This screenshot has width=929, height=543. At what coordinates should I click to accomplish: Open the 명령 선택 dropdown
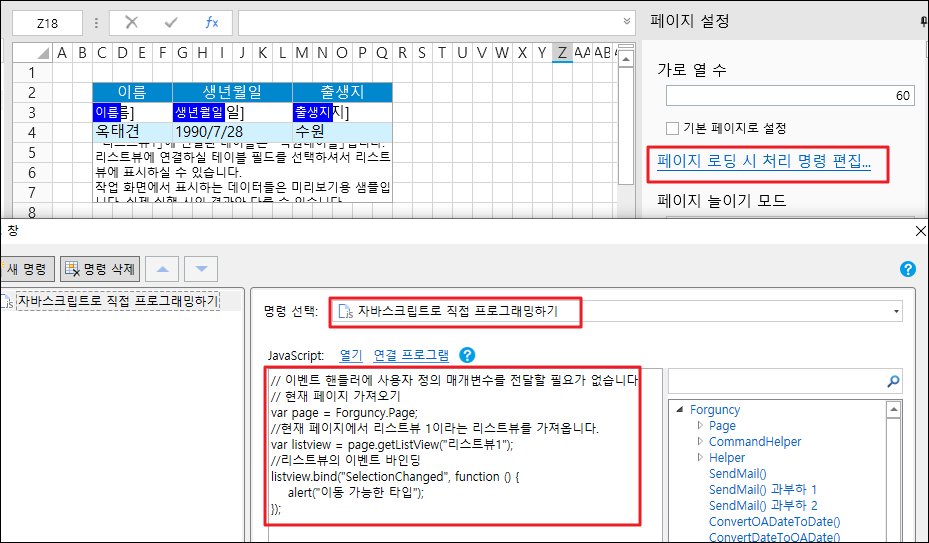[896, 311]
